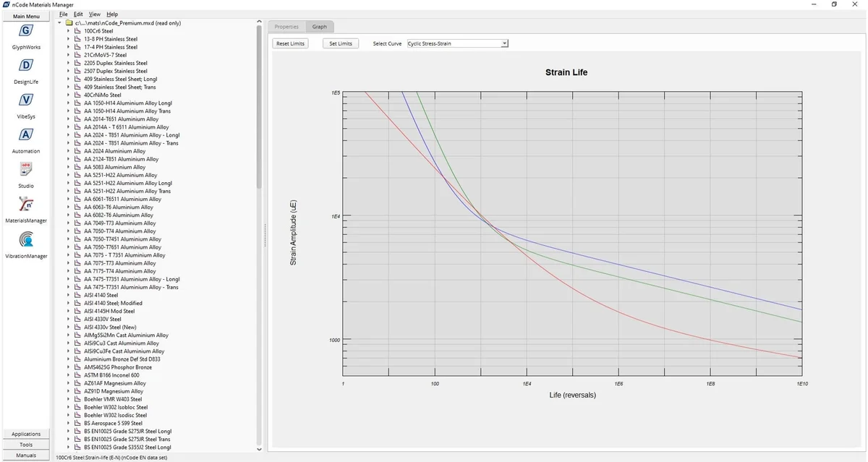Select AlMg5Si2Mn Cast Aluminium Alloy
Viewport: 868px width, 462px height.
click(x=126, y=335)
